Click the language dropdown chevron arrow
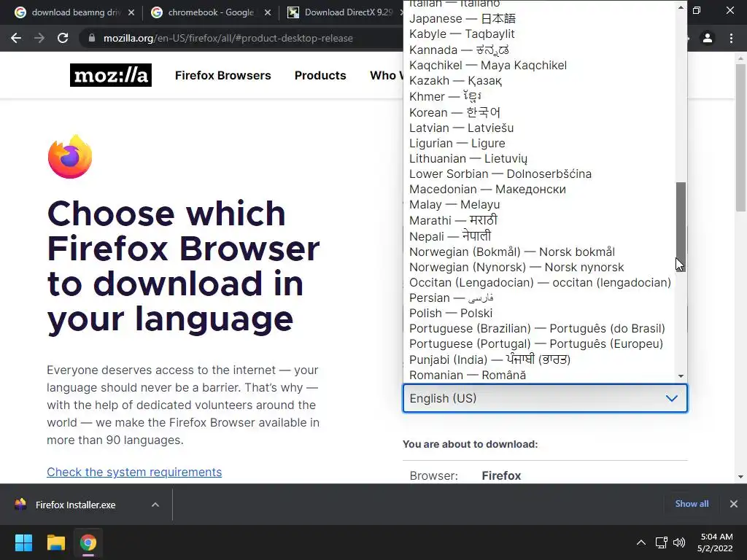The image size is (747, 560). pos(672,398)
